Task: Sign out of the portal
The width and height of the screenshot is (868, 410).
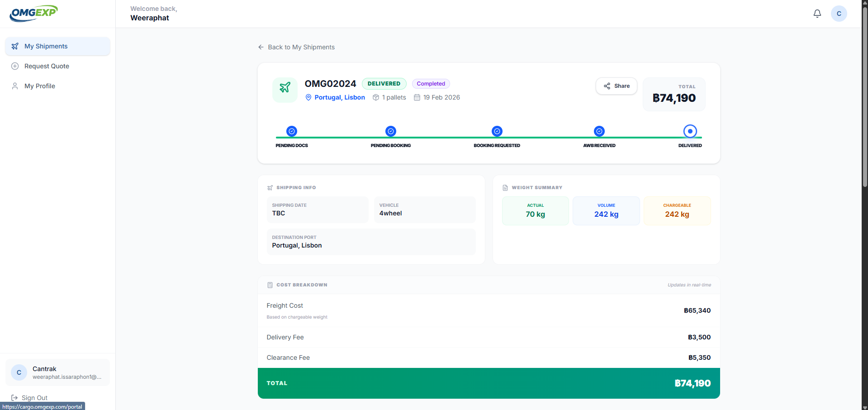Action: click(29, 398)
